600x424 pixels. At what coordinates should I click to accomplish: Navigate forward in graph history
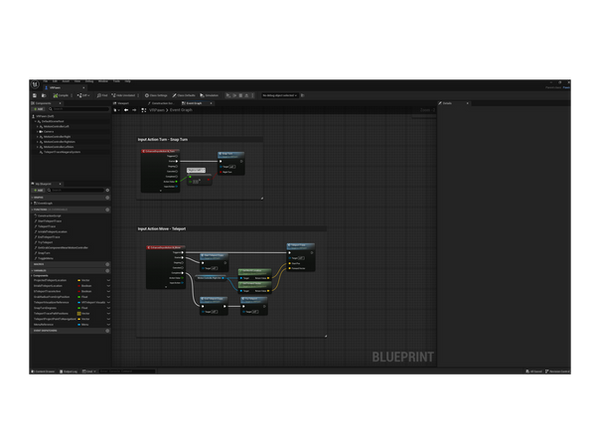click(134, 110)
